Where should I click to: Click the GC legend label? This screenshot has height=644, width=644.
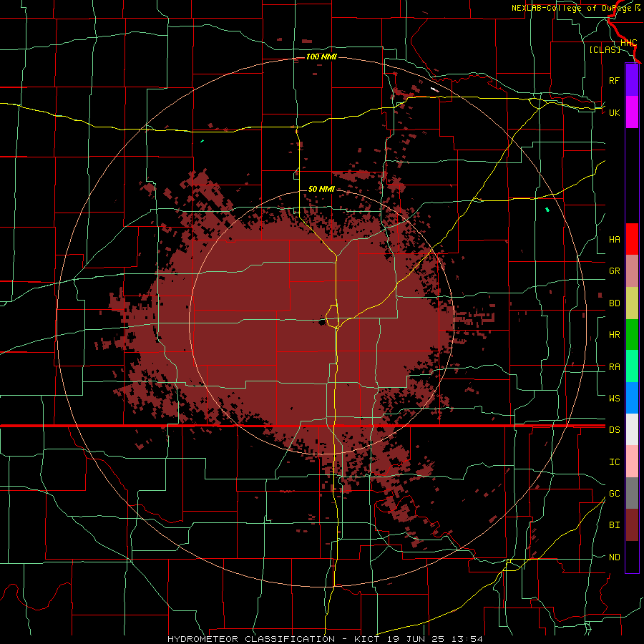(614, 494)
